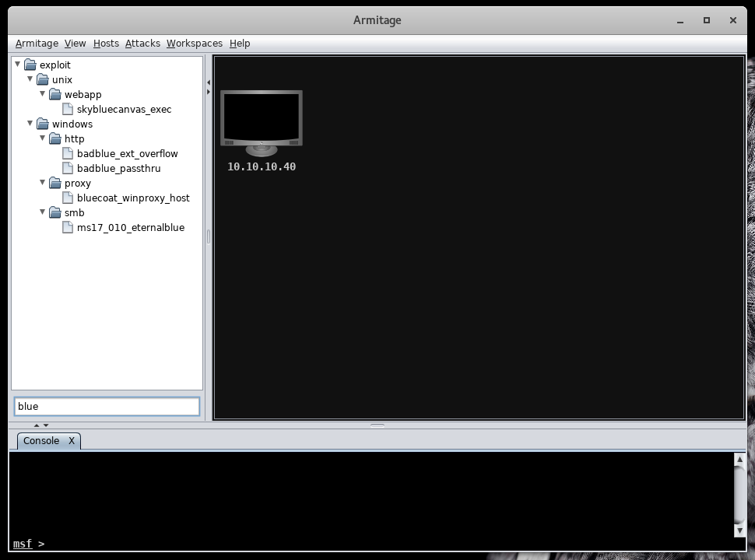Click the http folder icon

pyautogui.click(x=55, y=138)
